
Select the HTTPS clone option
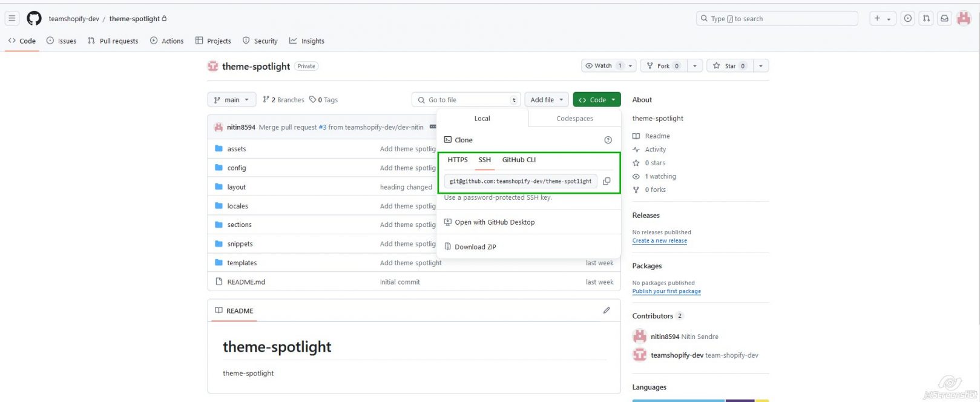click(x=458, y=160)
